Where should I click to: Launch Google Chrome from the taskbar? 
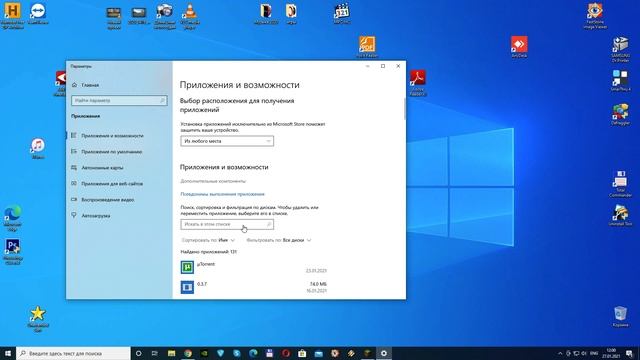coord(188,353)
